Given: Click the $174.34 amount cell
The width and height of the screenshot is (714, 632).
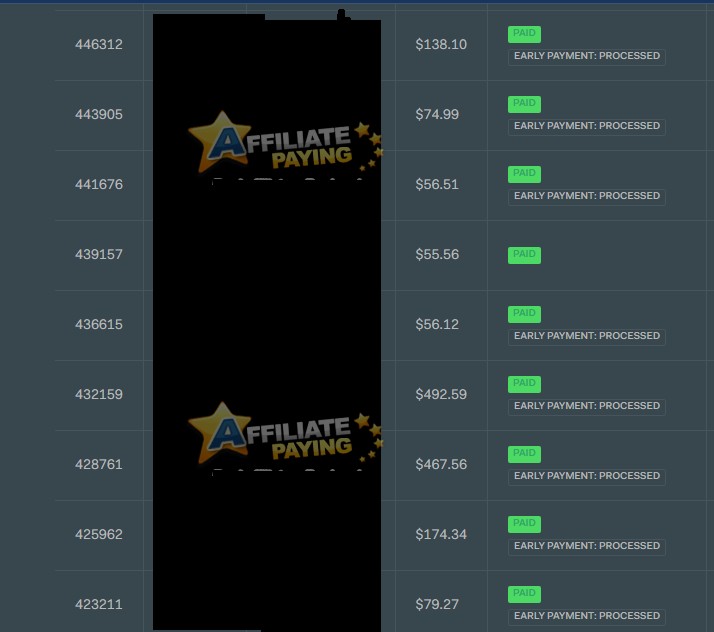Looking at the screenshot, I should 441,535.
